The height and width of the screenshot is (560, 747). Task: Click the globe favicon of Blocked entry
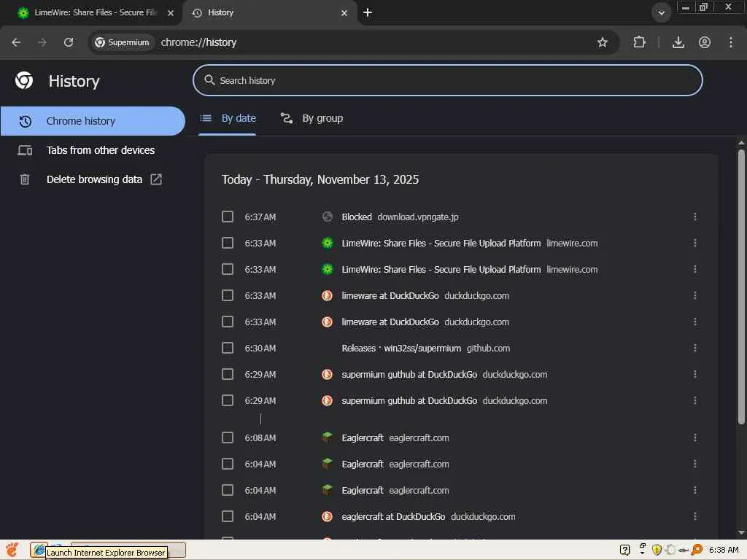pos(328,217)
